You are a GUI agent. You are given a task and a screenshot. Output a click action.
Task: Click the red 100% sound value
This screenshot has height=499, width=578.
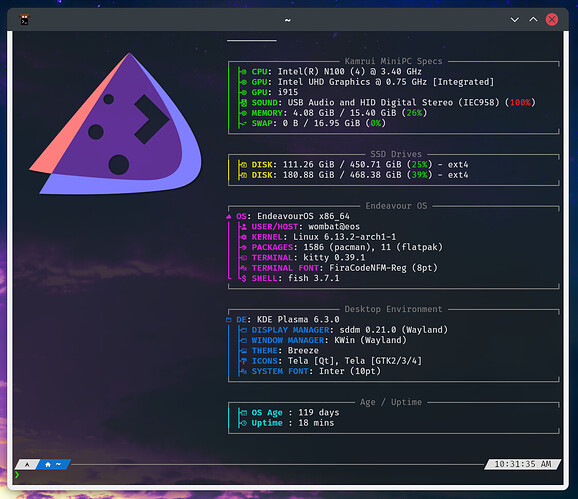[x=520, y=102]
